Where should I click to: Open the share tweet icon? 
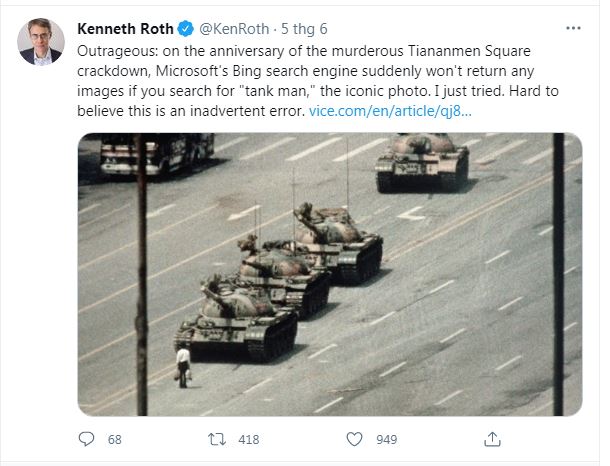(x=490, y=440)
